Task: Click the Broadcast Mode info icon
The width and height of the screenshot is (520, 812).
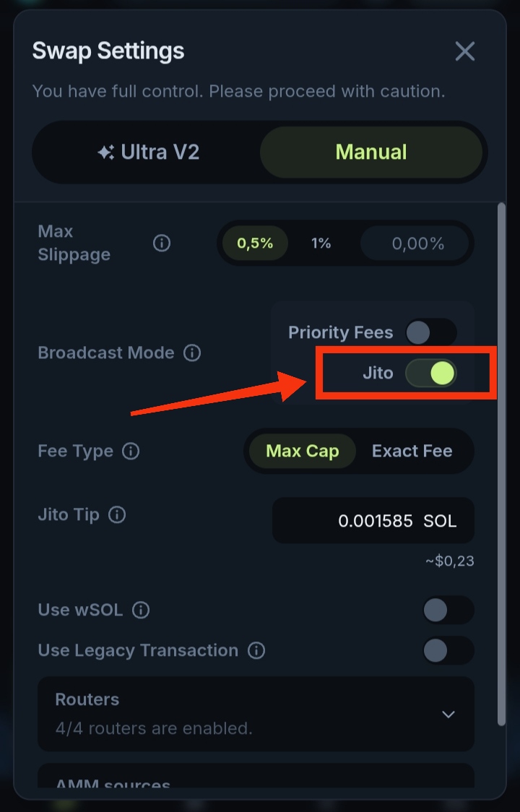Action: 192,353
